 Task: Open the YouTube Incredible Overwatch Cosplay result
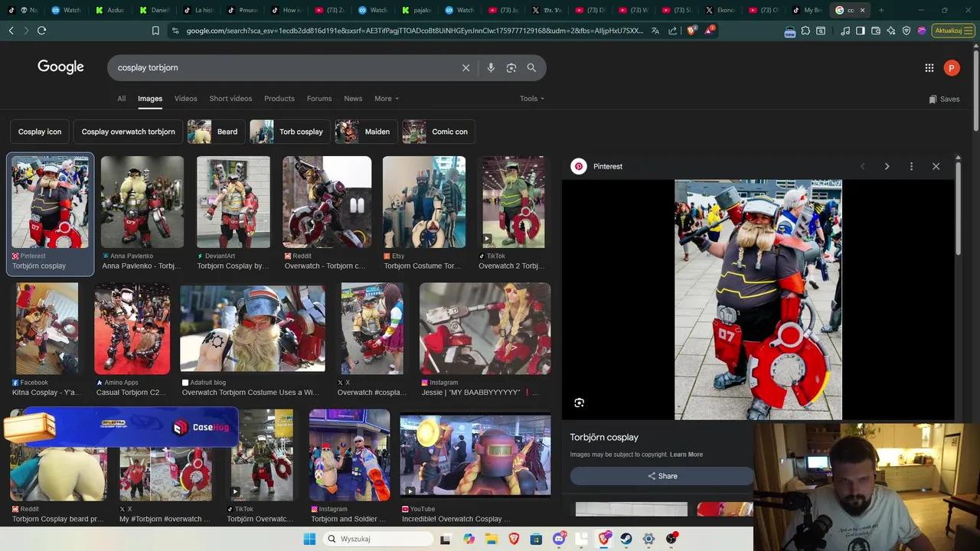point(475,455)
